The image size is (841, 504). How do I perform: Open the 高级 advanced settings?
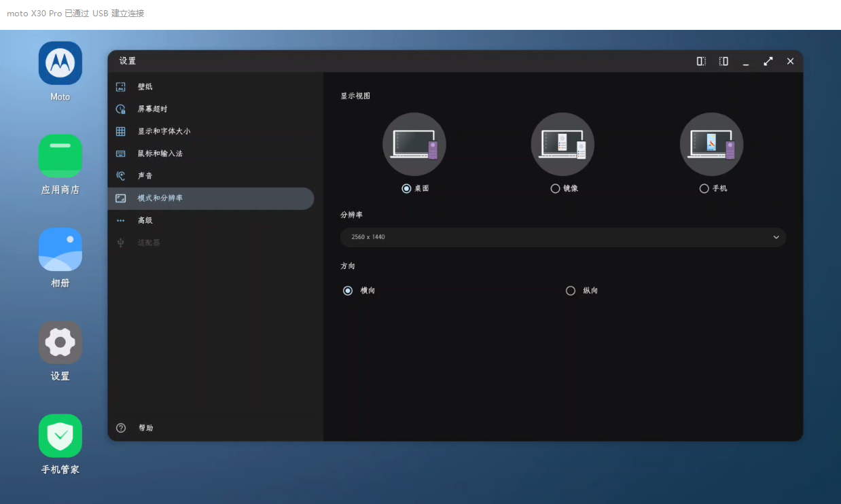[211, 221]
